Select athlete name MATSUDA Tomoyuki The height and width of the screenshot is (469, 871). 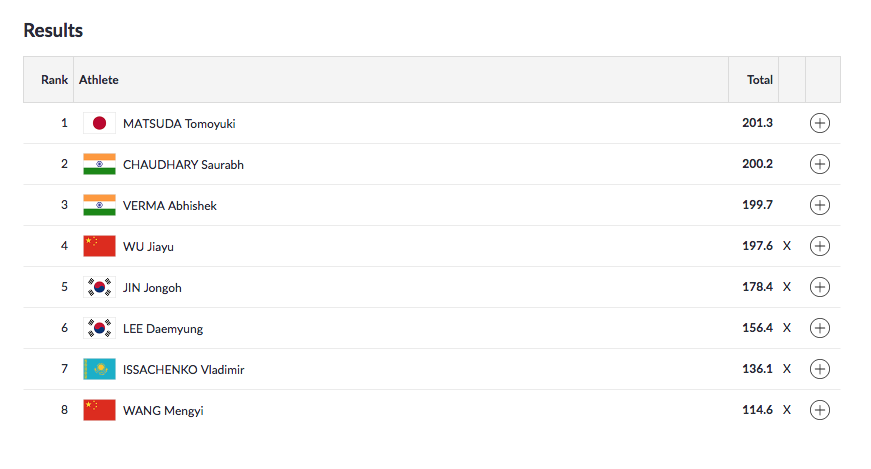pyautogui.click(x=179, y=124)
